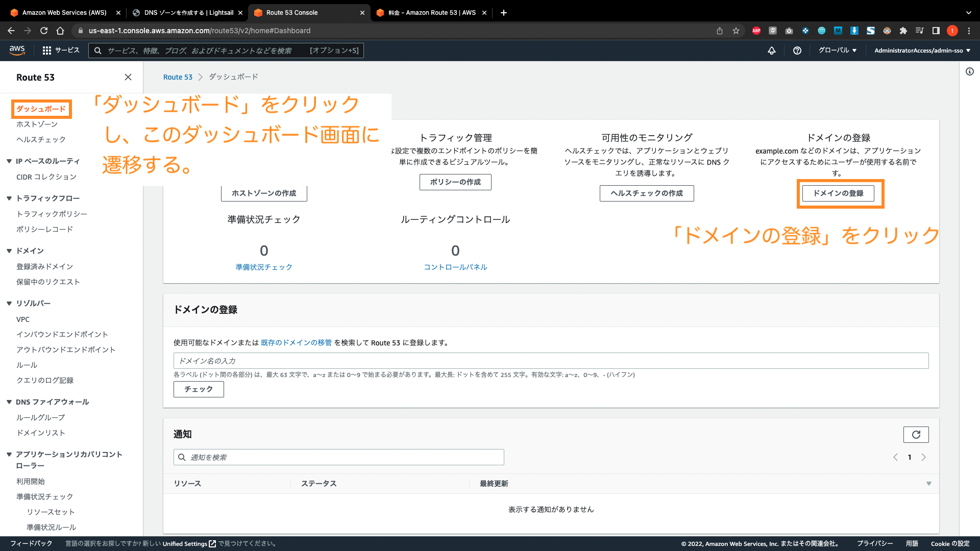Viewport: 980px width, 551px height.
Task: Click the AWS logo home icon
Action: [x=17, y=50]
